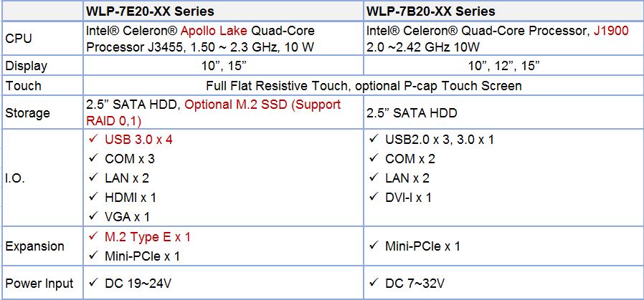Click the checkmark next to COM x 3
Image resolution: width=644 pixels, height=300 pixels.
pos(91,159)
